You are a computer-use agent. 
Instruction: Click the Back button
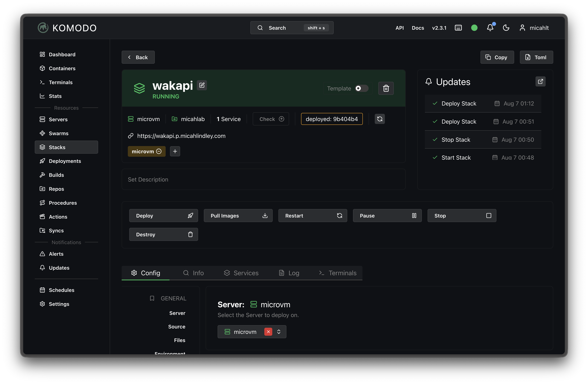138,57
